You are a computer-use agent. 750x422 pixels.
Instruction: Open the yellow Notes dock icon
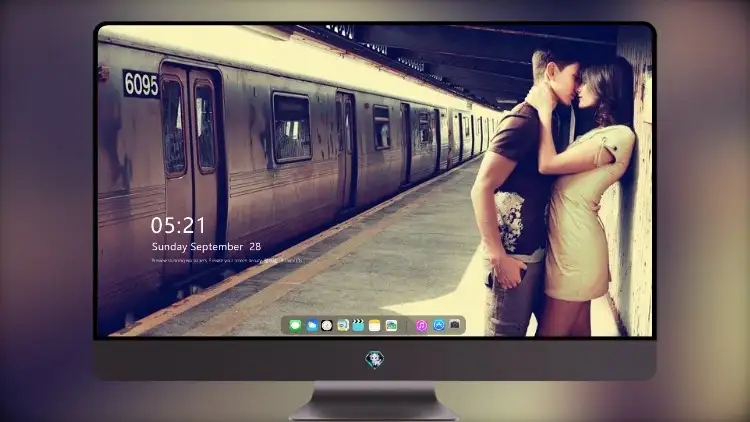[x=375, y=326]
